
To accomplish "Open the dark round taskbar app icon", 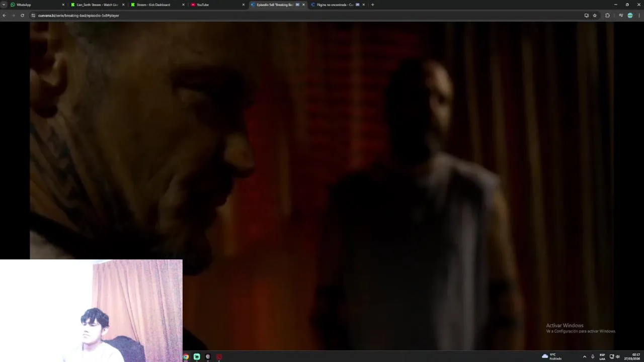I will 208,356.
